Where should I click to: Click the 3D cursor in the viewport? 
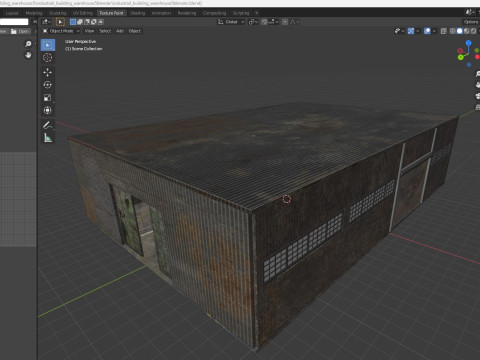[287, 199]
